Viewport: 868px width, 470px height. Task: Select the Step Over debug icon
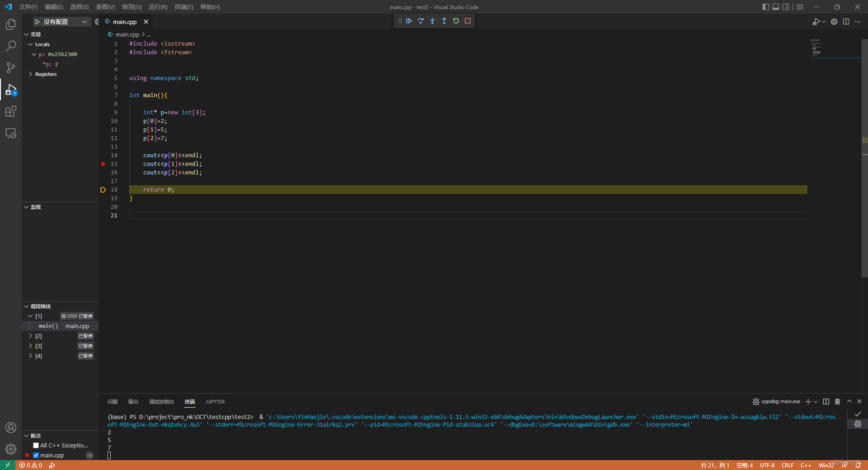point(421,21)
